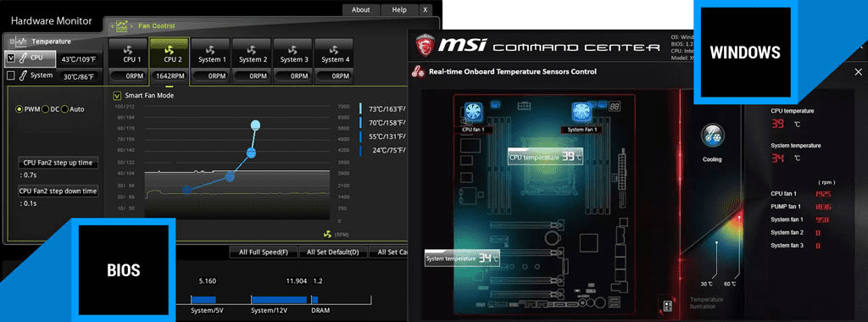Select the CPU 1 fan icon
This screenshot has width=868, height=322.
(128, 49)
